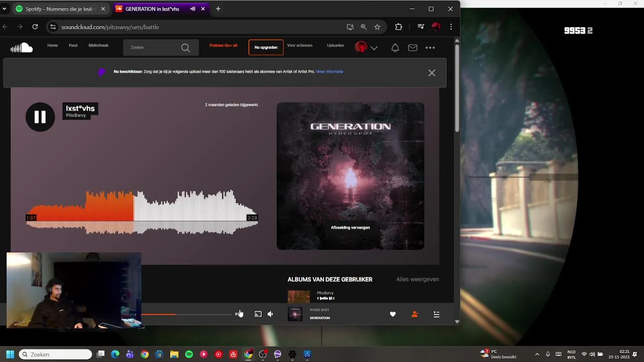Click the taskbar clock showing 02:21

[x=624, y=354]
